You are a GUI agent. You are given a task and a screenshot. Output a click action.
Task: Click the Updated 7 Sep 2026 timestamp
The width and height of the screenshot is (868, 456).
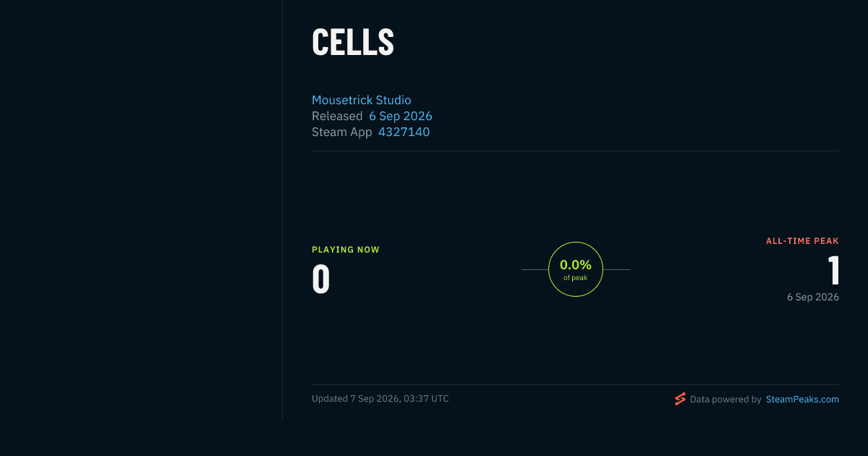click(380, 399)
